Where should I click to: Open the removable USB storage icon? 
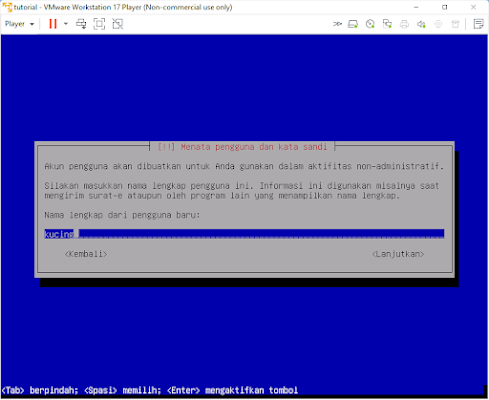pos(455,24)
